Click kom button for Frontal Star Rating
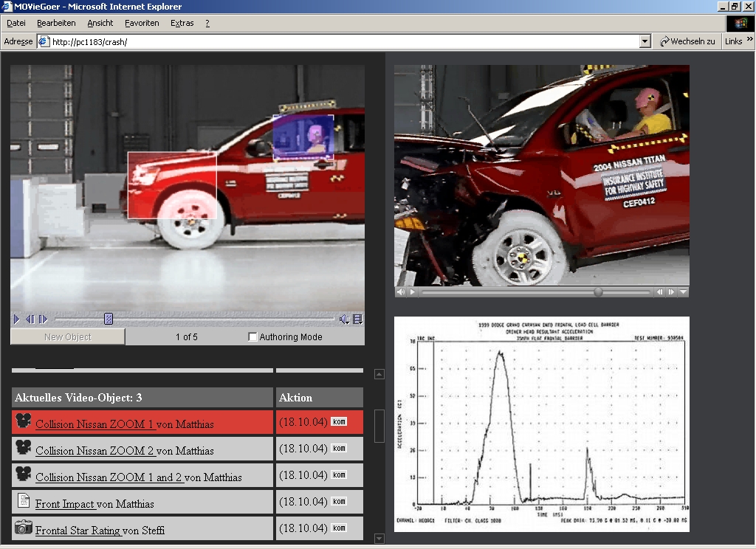756x549 pixels. [339, 528]
